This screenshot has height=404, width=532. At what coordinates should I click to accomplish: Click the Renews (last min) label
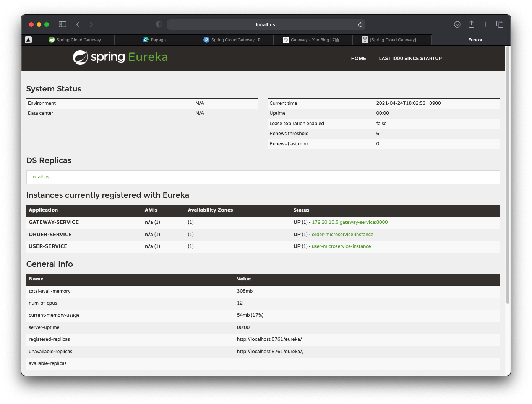click(289, 144)
